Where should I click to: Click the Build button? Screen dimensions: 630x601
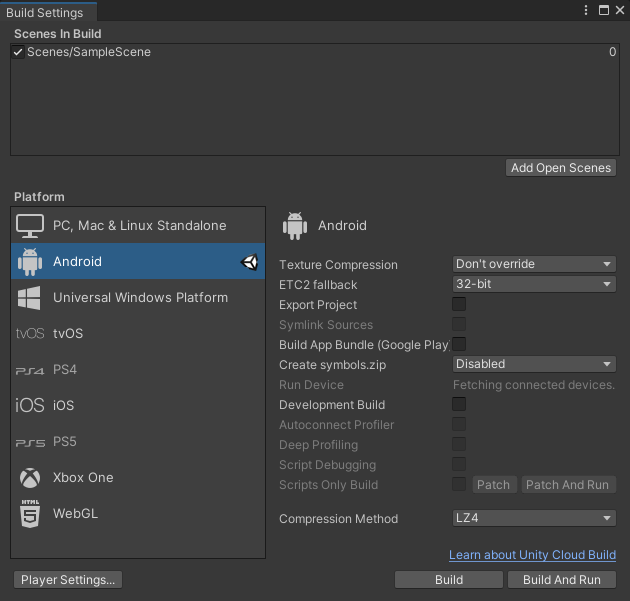(449, 580)
